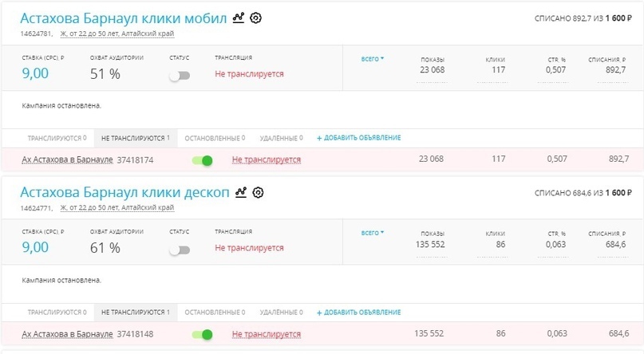The image size is (644, 354).
Task: Disable ad 37418148 switch
Action: tap(203, 335)
